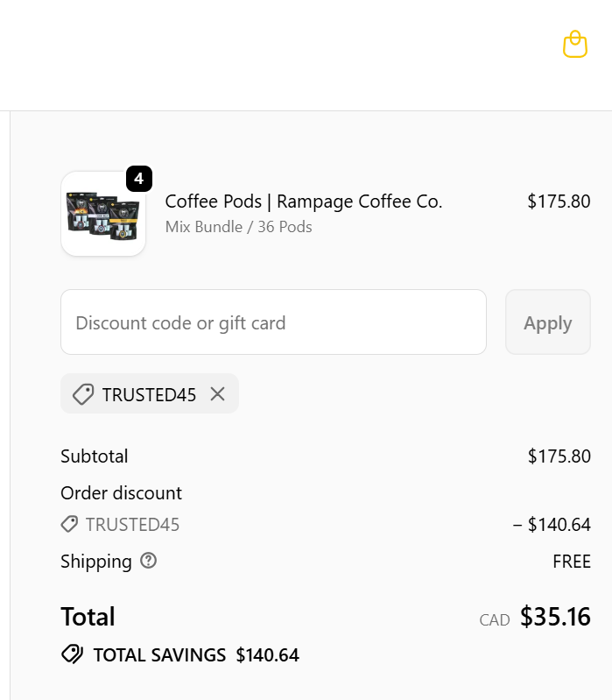
Task: Click the CAD currency label
Action: (x=495, y=620)
